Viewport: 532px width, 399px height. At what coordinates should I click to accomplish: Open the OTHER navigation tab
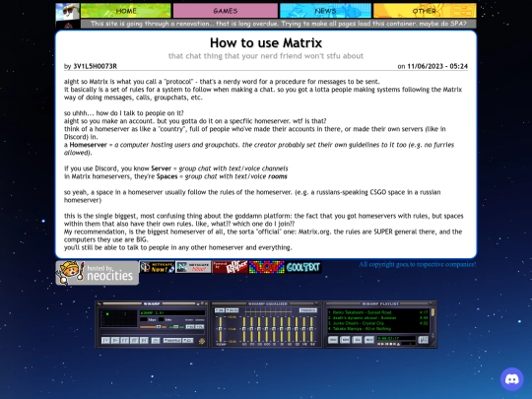(x=425, y=11)
